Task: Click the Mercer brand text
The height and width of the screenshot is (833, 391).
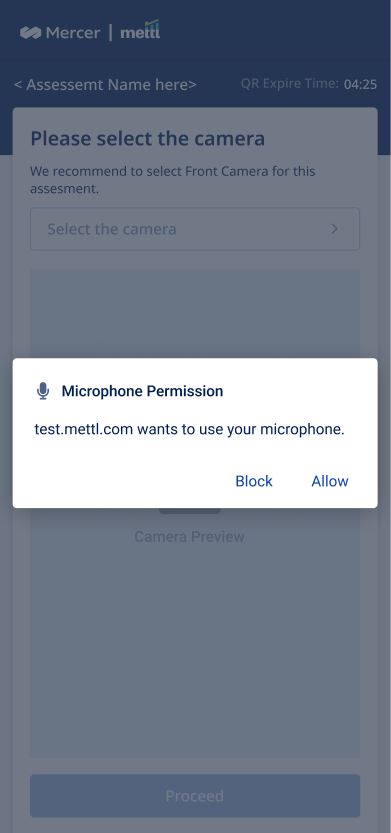Action: [x=73, y=33]
